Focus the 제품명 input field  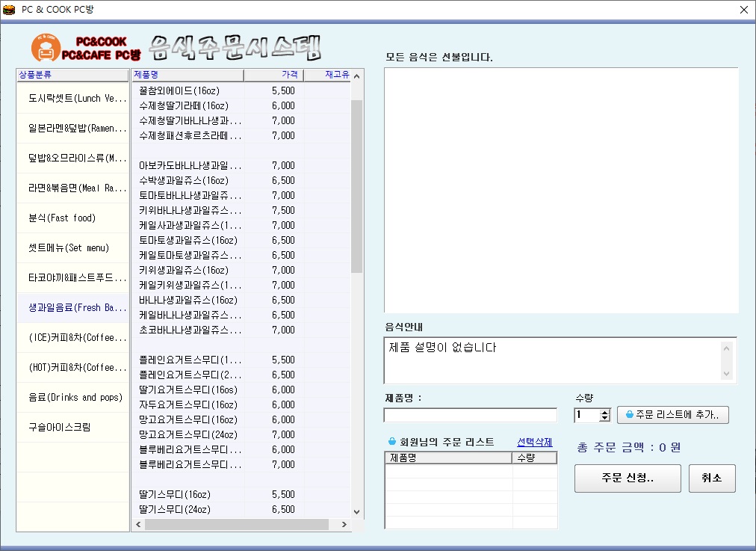coord(471,415)
